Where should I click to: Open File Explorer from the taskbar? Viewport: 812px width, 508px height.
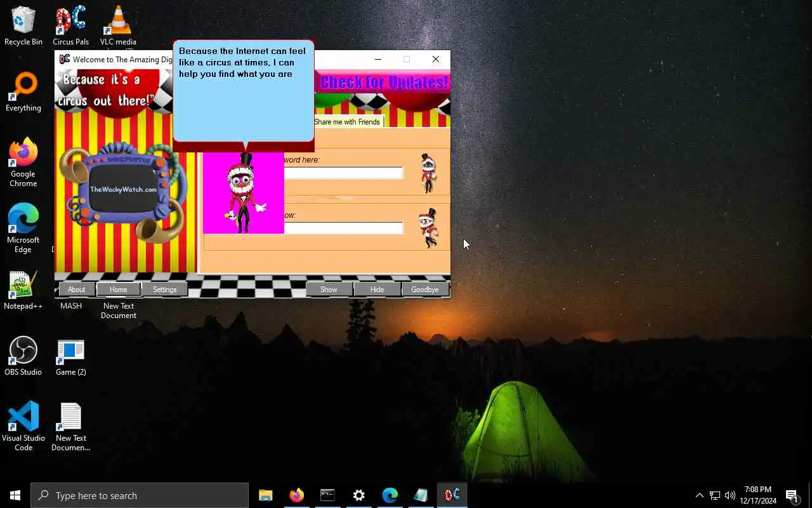[x=265, y=495]
